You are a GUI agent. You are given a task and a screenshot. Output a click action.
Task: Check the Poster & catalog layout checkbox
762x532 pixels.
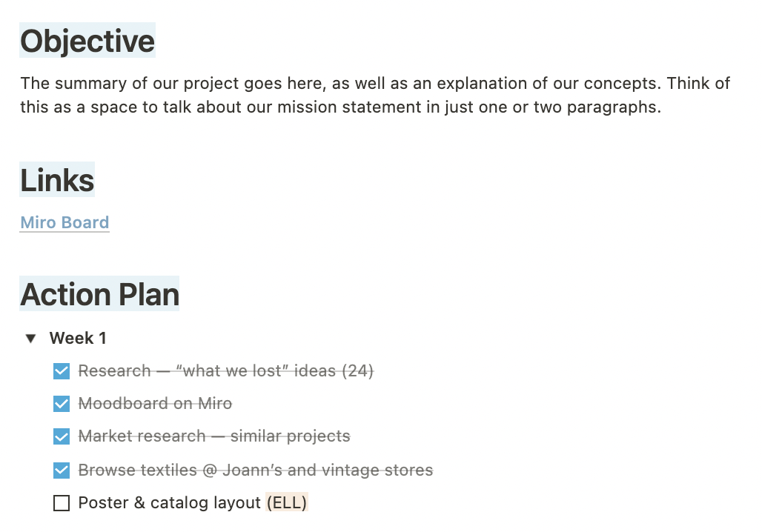tap(62, 503)
